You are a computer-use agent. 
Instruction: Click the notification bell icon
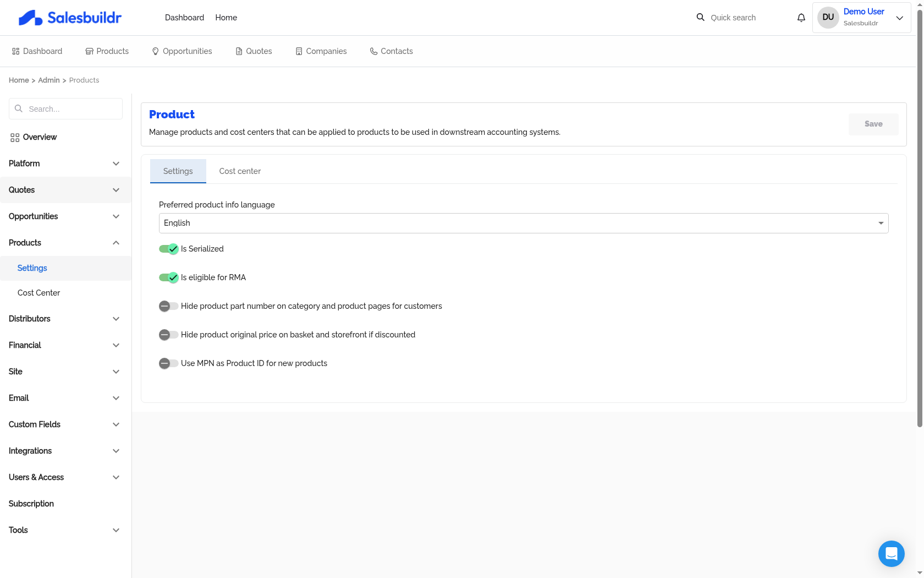coord(801,17)
